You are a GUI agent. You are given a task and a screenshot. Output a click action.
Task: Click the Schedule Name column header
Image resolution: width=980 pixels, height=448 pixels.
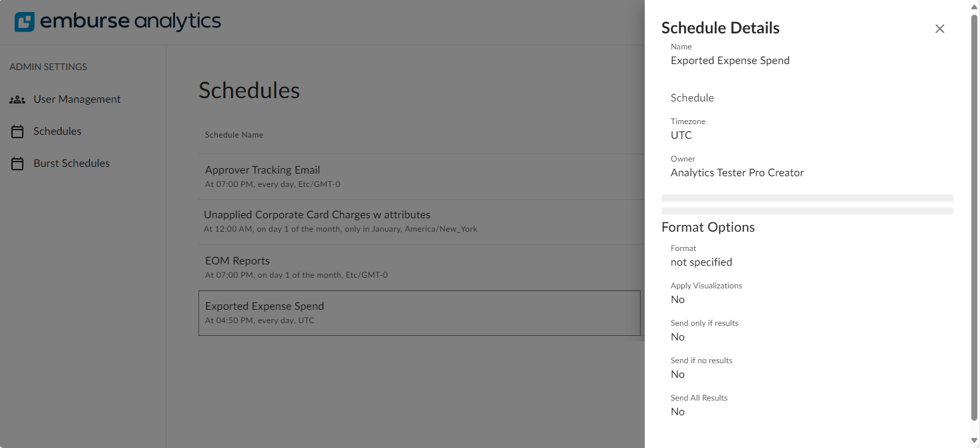pyautogui.click(x=234, y=134)
